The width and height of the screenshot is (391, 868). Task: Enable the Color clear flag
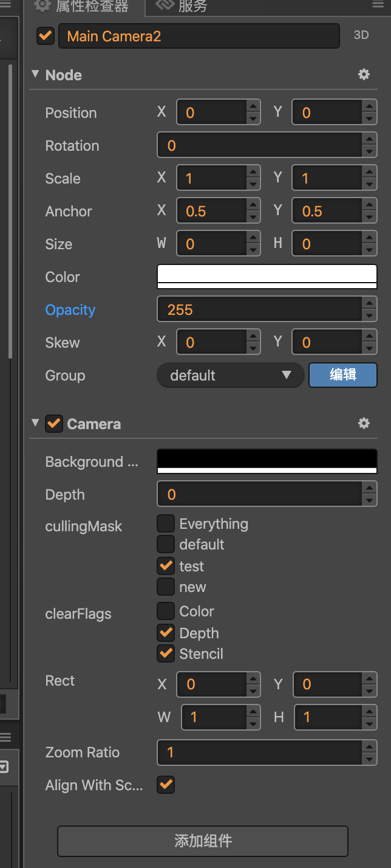166,611
